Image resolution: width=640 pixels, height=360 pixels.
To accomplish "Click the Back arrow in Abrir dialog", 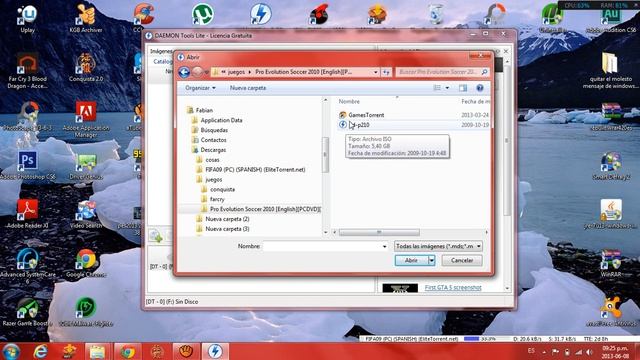I will coord(184,72).
